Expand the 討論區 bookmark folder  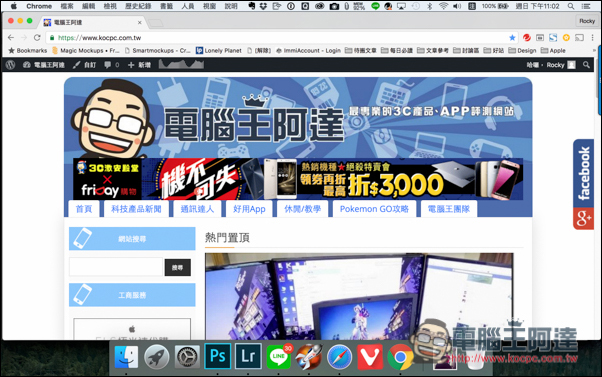pyautogui.click(x=466, y=50)
